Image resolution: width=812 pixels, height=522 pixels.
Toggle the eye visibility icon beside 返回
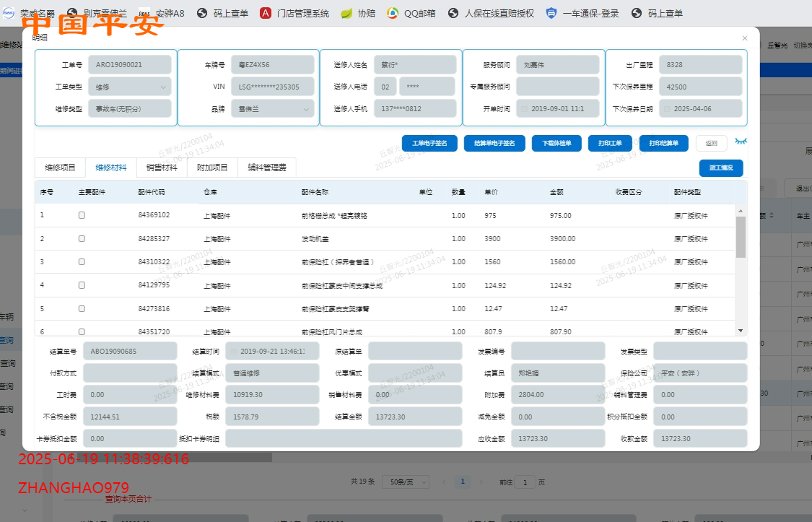[741, 142]
